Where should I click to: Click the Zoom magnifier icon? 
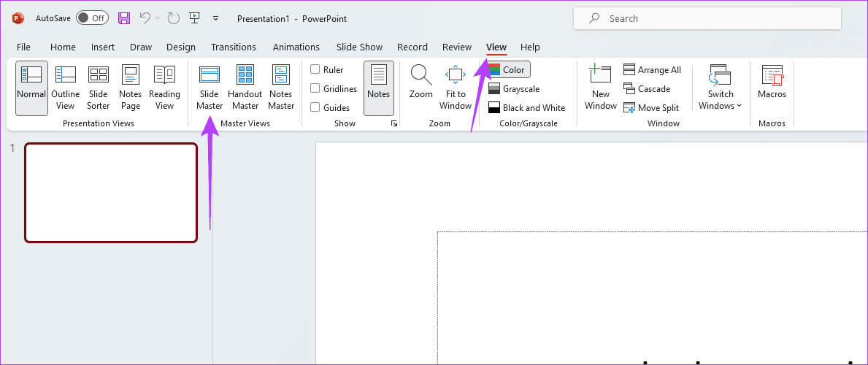pyautogui.click(x=420, y=75)
